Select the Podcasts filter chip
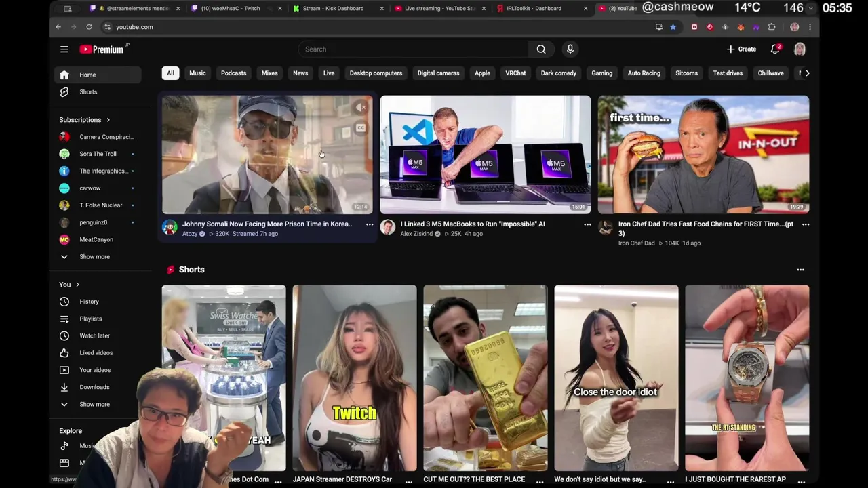The image size is (868, 488). (233, 73)
